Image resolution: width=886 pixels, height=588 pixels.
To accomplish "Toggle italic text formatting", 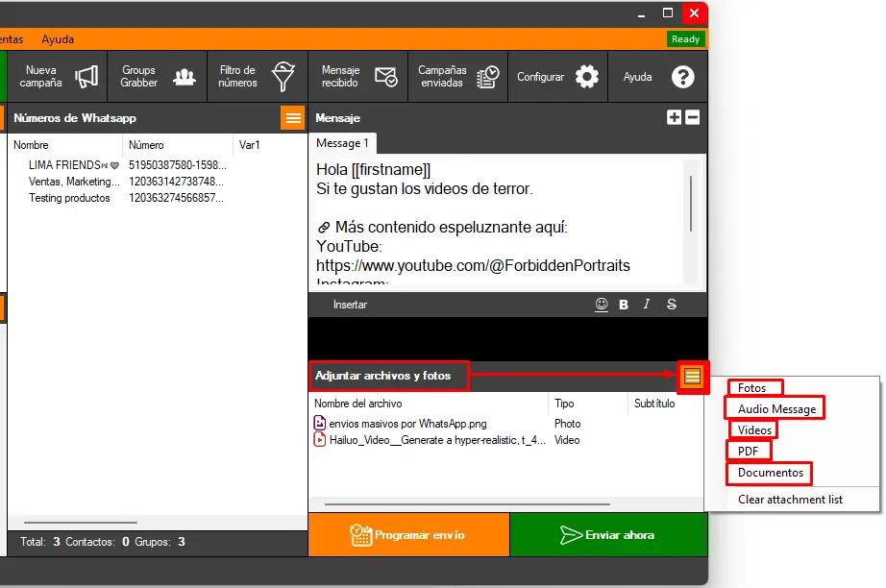I will (x=647, y=305).
